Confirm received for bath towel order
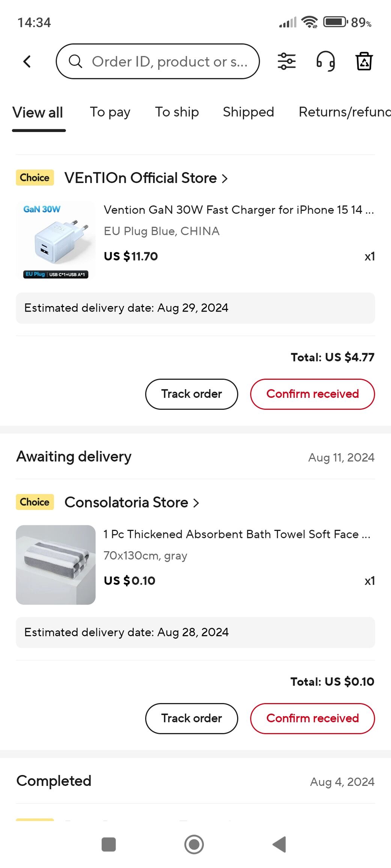Screen dimensions: 391x868 click(312, 718)
